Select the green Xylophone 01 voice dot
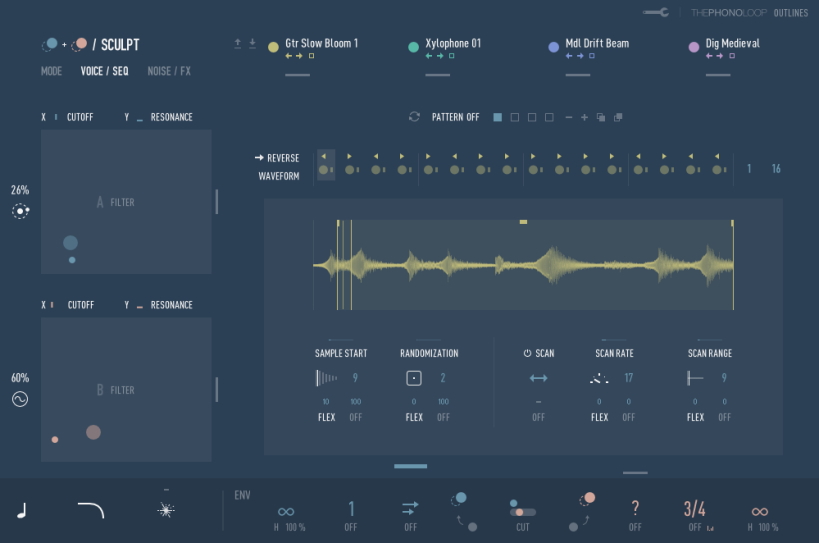 [x=413, y=47]
